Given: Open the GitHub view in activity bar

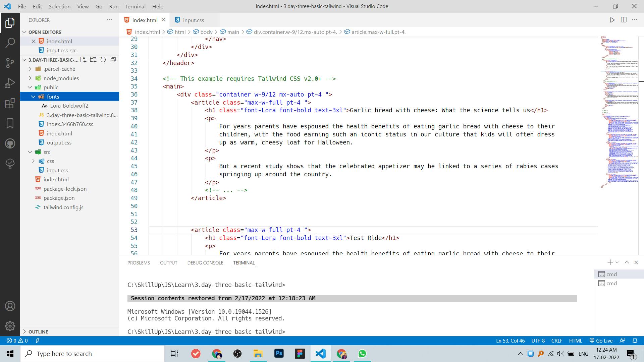Looking at the screenshot, I should pos(10,143).
